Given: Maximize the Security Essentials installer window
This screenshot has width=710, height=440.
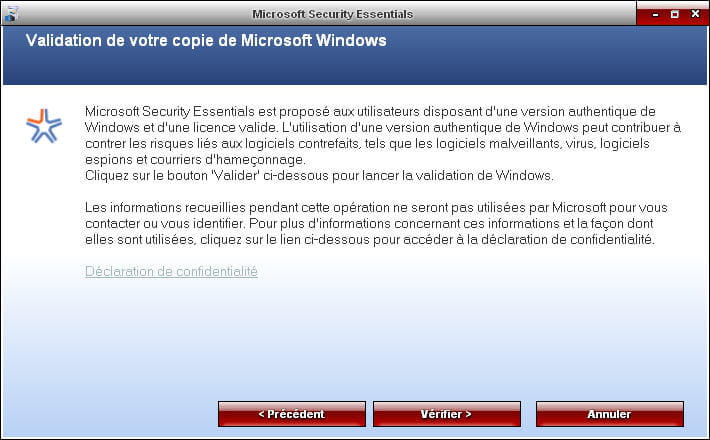Looking at the screenshot, I should click(675, 14).
